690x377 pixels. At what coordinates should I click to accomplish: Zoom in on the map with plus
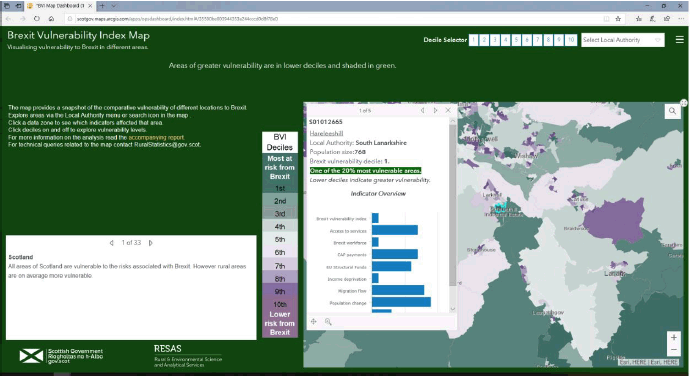674,337
